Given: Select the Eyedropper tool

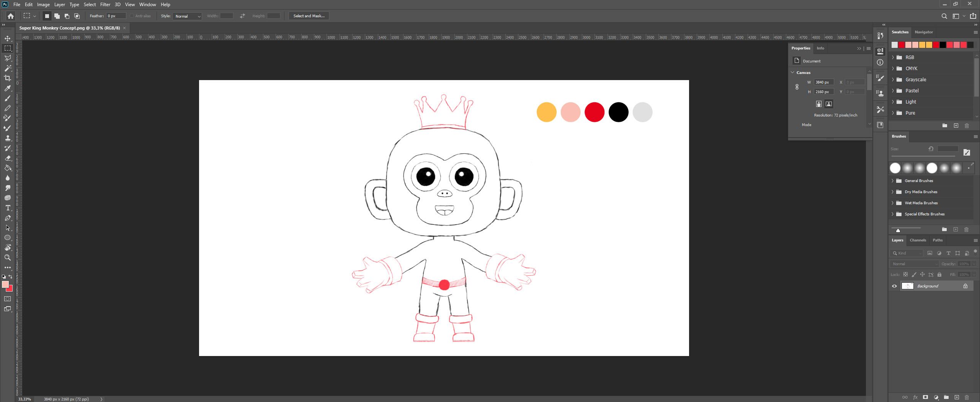Looking at the screenshot, I should coord(7,88).
